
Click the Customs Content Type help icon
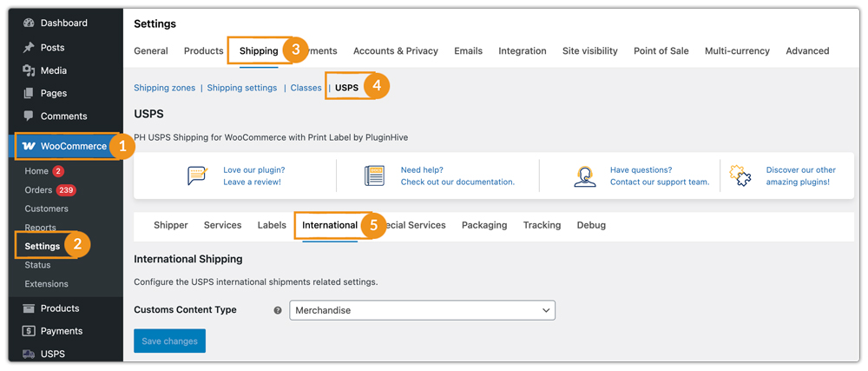pos(278,311)
